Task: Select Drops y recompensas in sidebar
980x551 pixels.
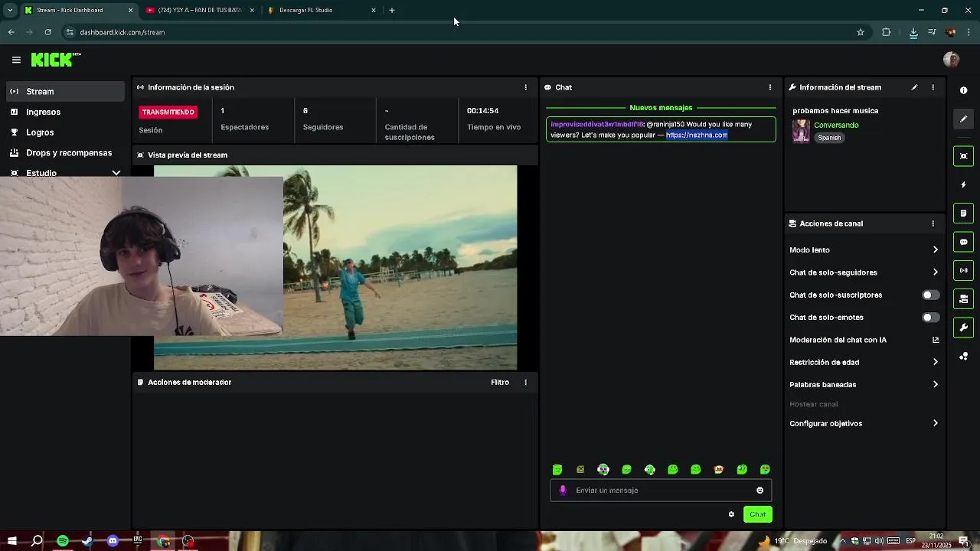Action: click(x=65, y=152)
